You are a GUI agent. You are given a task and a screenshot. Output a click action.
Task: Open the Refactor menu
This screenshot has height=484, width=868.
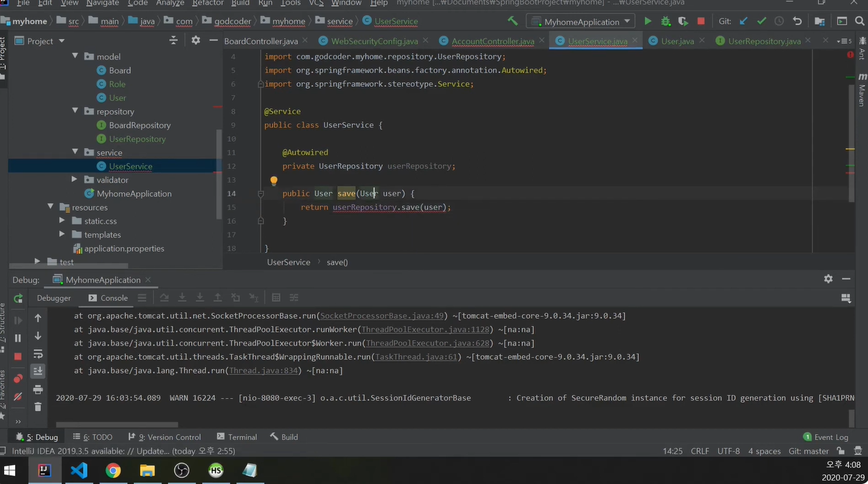point(207,3)
